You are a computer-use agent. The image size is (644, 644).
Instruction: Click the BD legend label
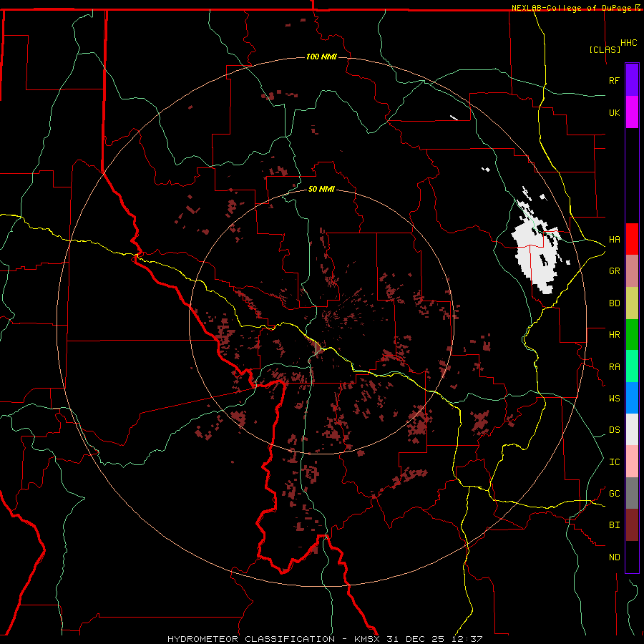point(614,303)
